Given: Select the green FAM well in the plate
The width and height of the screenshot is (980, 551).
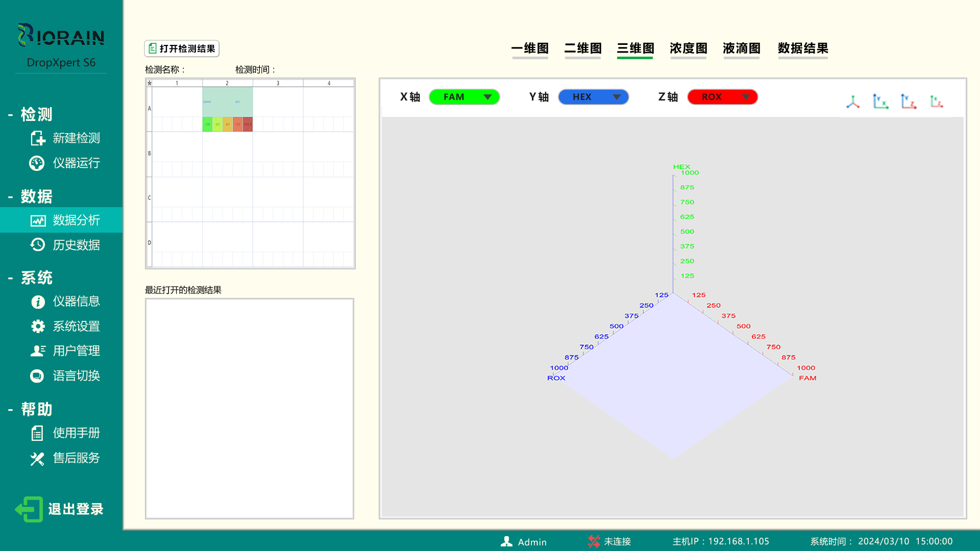Looking at the screenshot, I should (207, 124).
